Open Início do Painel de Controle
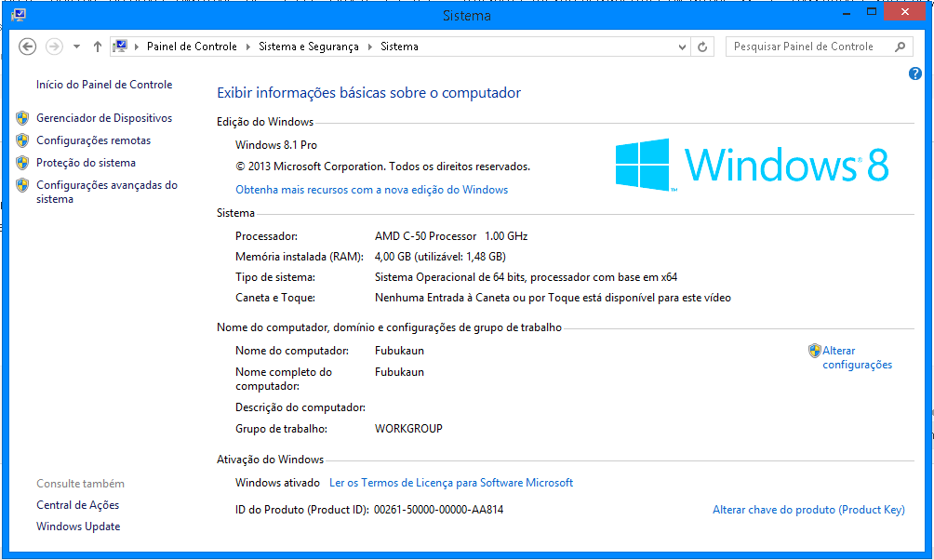This screenshot has width=934, height=560. click(x=104, y=85)
